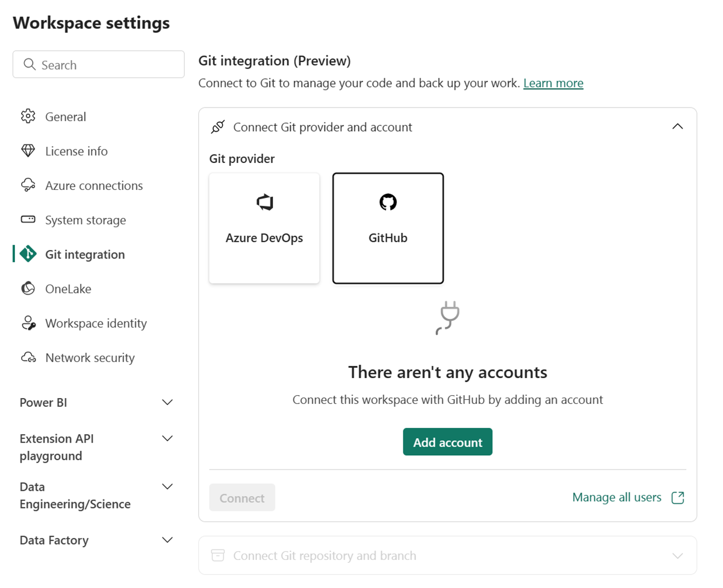The image size is (723, 588).
Task: Open Git integration settings page
Action: tap(85, 254)
